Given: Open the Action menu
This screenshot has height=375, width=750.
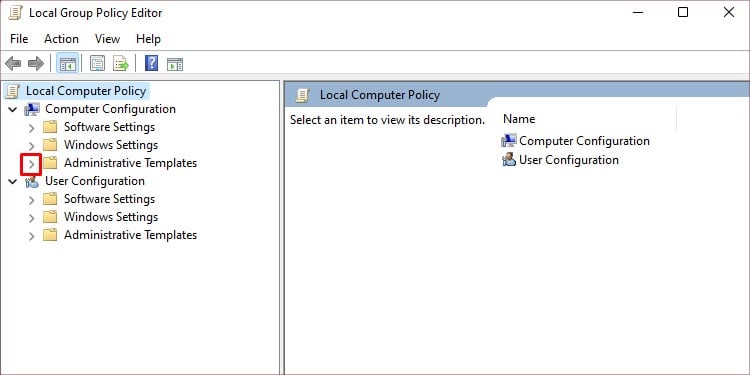Looking at the screenshot, I should click(x=61, y=39).
